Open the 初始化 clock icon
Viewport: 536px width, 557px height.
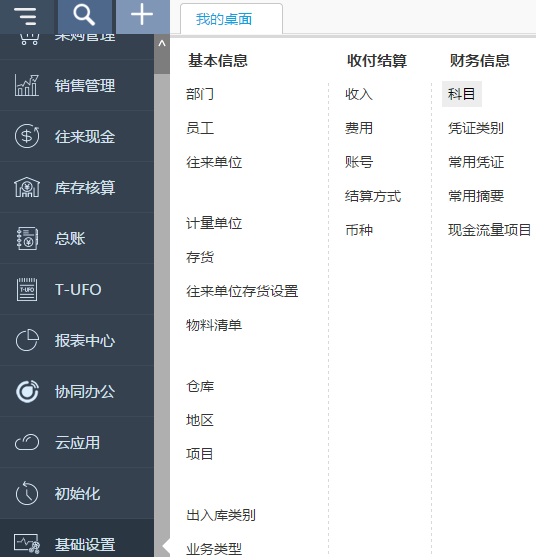[27, 493]
